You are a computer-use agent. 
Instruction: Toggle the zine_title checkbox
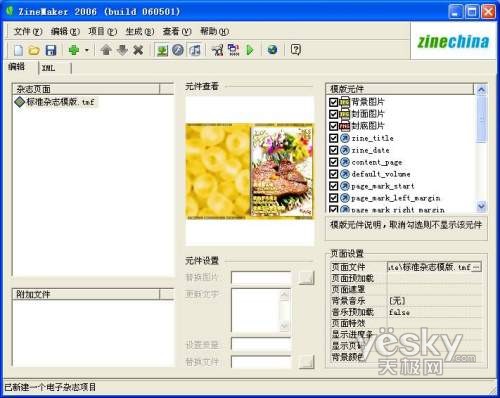pos(334,138)
